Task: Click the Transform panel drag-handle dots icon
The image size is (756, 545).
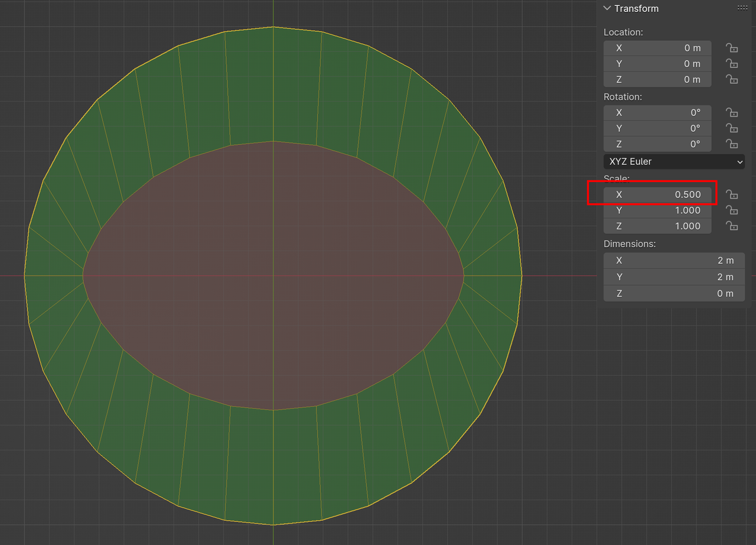Action: point(742,8)
